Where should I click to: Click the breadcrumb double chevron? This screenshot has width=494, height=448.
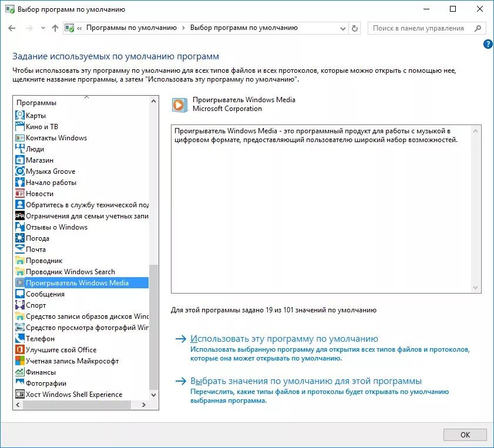[79, 28]
